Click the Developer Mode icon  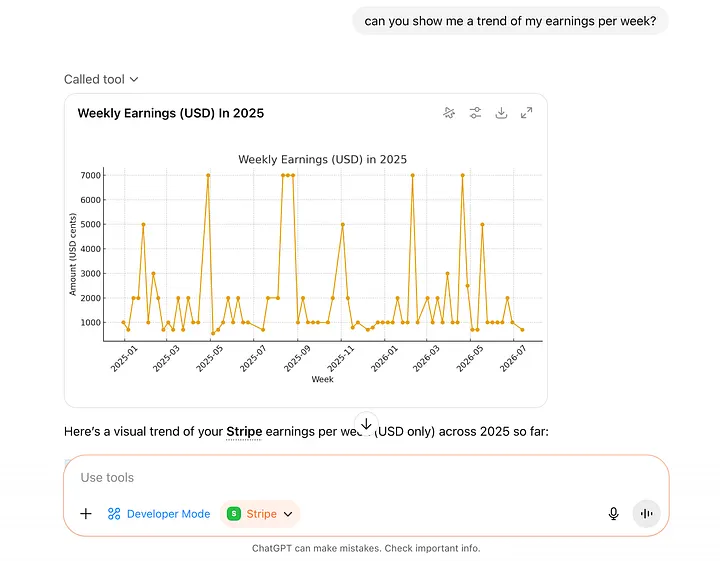[114, 514]
